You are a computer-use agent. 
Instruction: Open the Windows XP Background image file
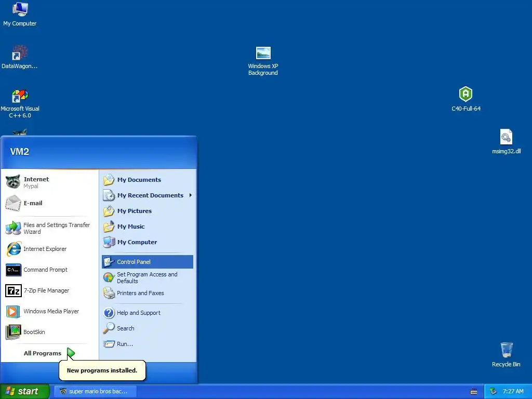263,61
